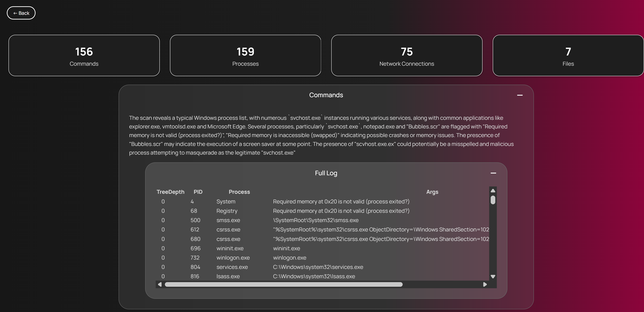The height and width of the screenshot is (312, 644).
Task: Go back using the Back button
Action: [21, 13]
